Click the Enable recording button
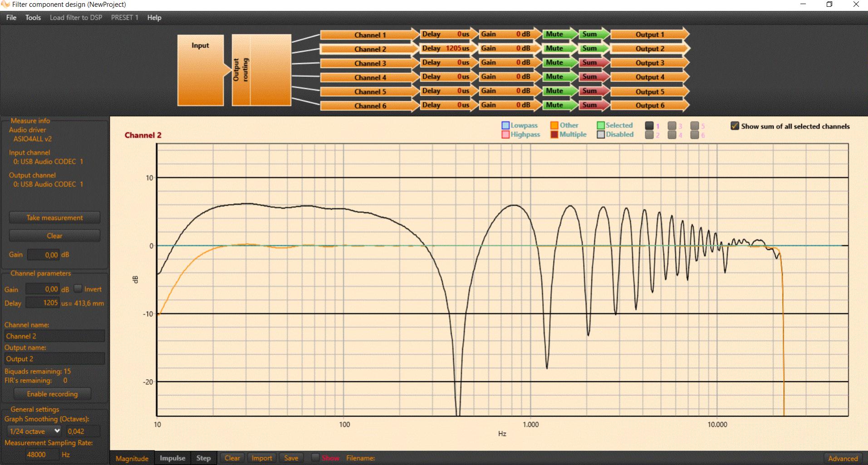Image resolution: width=868 pixels, height=465 pixels. point(52,394)
